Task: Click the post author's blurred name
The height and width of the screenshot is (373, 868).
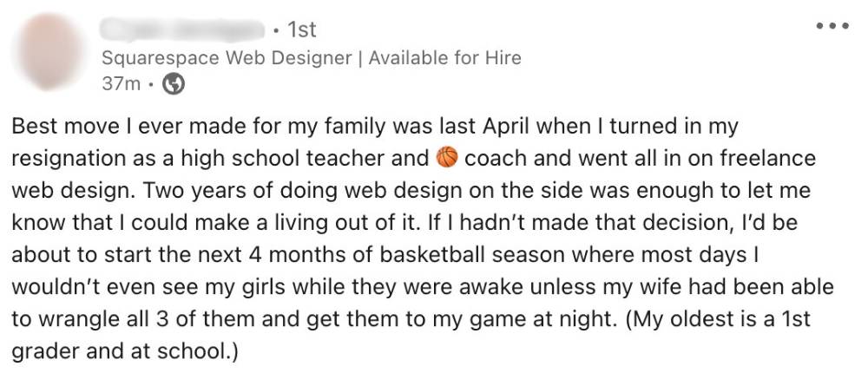Action: click(x=182, y=30)
